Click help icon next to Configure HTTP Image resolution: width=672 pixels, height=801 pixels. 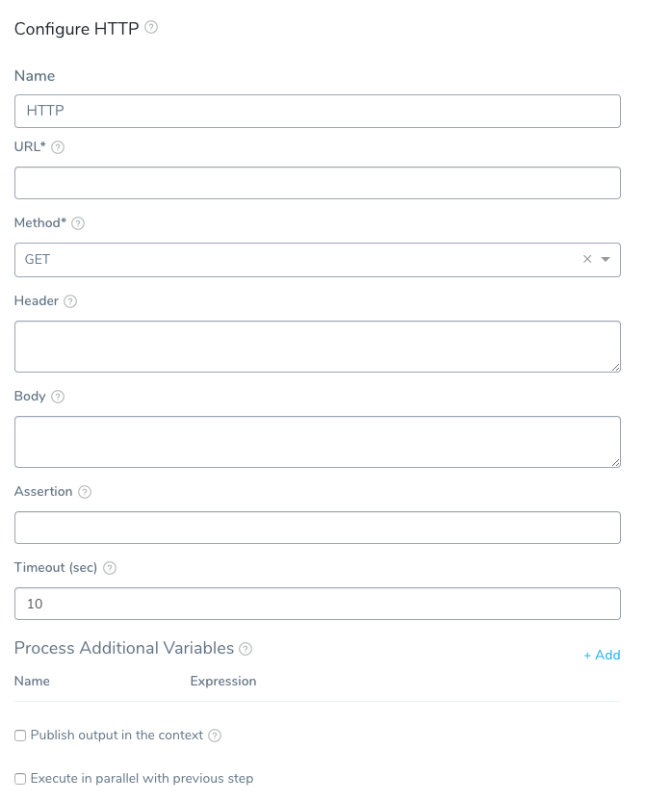pyautogui.click(x=151, y=27)
